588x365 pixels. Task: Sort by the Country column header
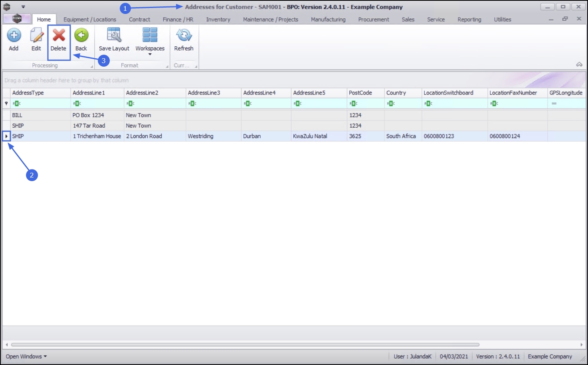click(403, 93)
